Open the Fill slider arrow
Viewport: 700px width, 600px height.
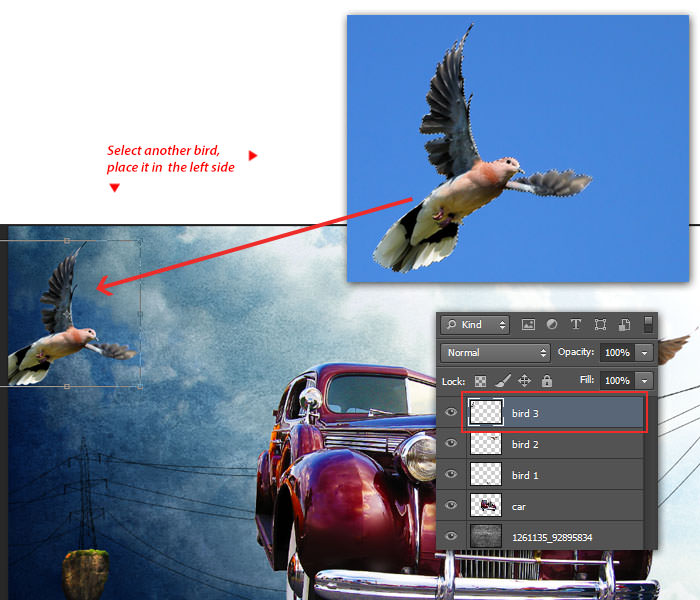[644, 381]
